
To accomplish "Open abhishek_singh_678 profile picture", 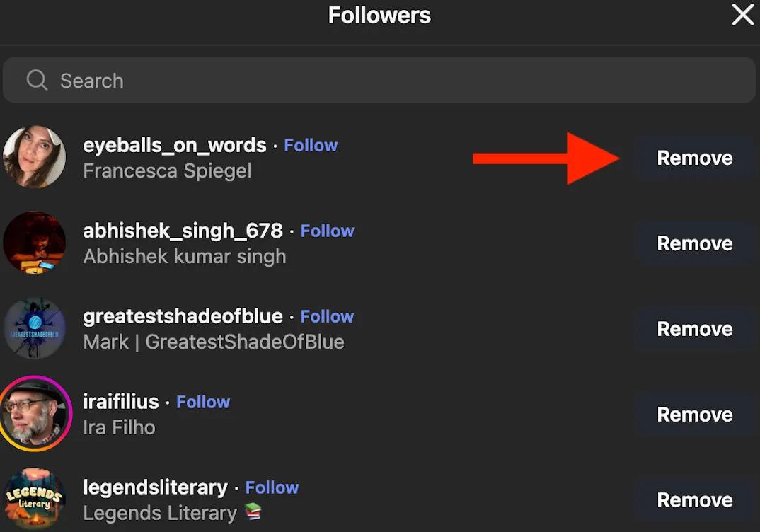I will click(x=35, y=242).
